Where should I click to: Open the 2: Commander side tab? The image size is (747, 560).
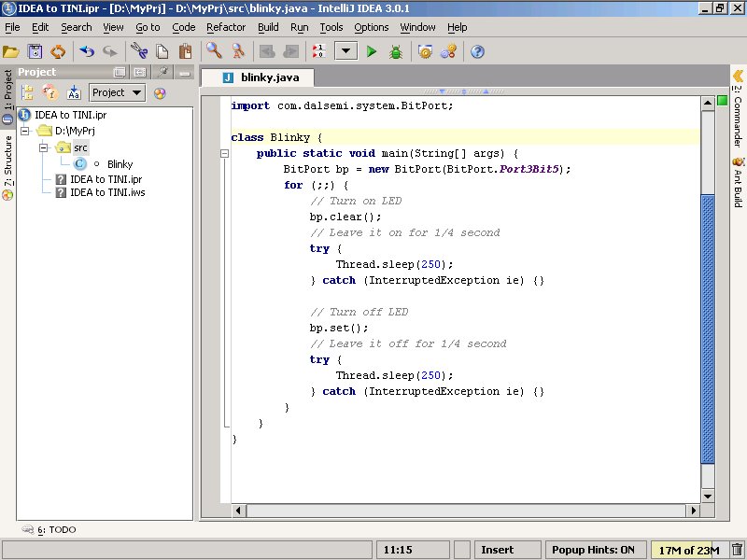[x=738, y=108]
